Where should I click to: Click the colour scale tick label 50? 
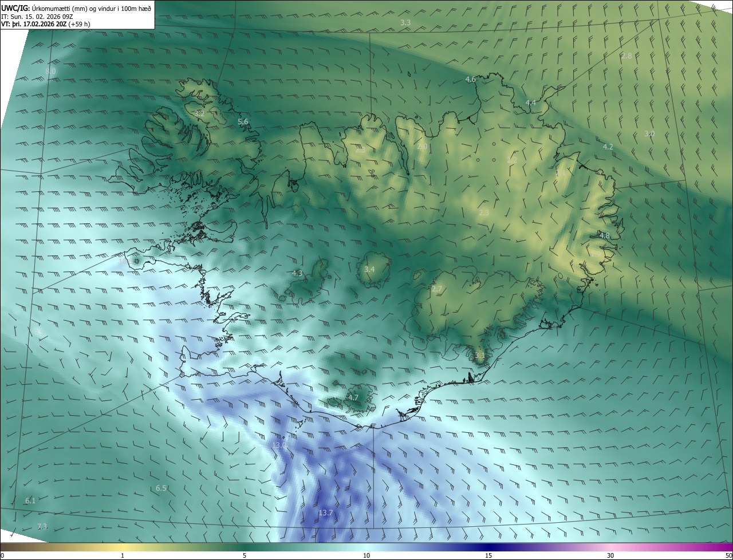728,555
